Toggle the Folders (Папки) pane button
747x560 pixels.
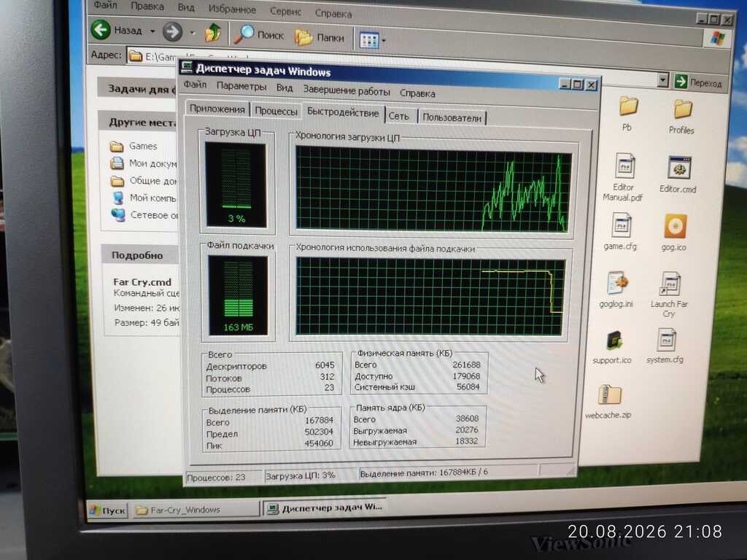pyautogui.click(x=320, y=36)
